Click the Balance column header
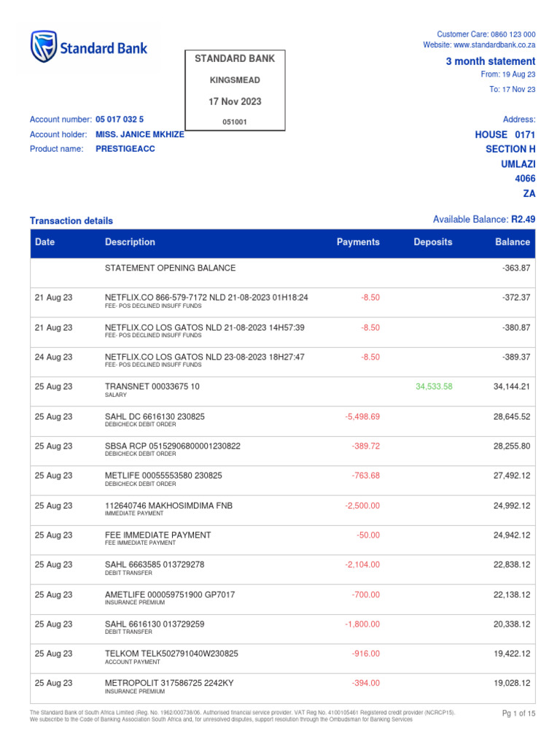 tap(513, 242)
